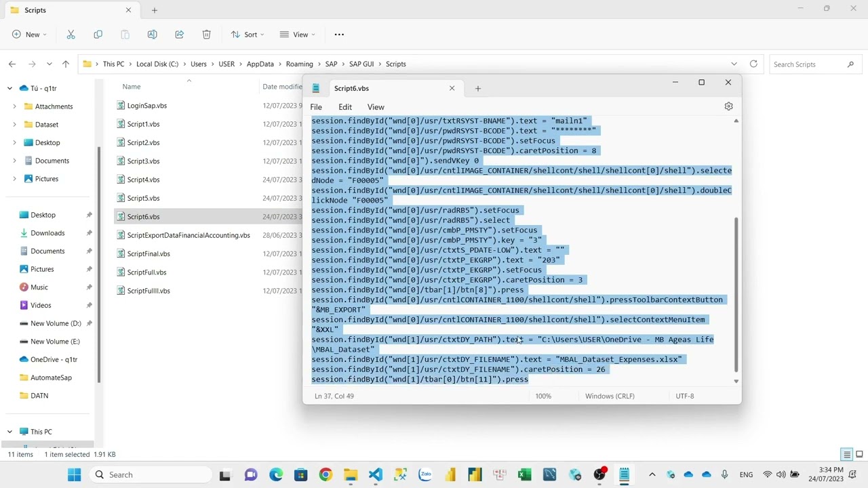Go up one folder level arrow
The height and width of the screenshot is (488, 868).
[x=66, y=64]
